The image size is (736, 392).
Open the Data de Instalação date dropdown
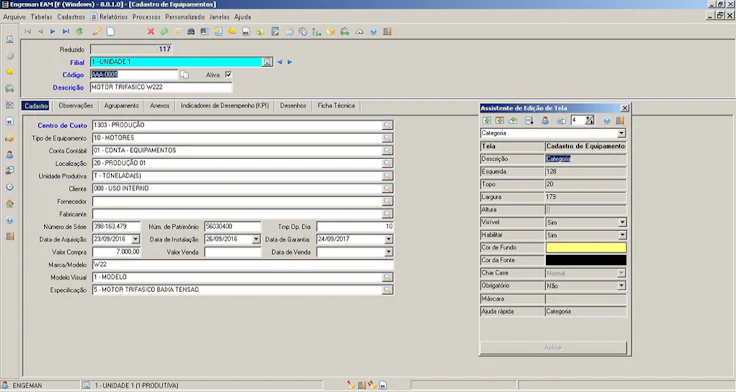256,239
